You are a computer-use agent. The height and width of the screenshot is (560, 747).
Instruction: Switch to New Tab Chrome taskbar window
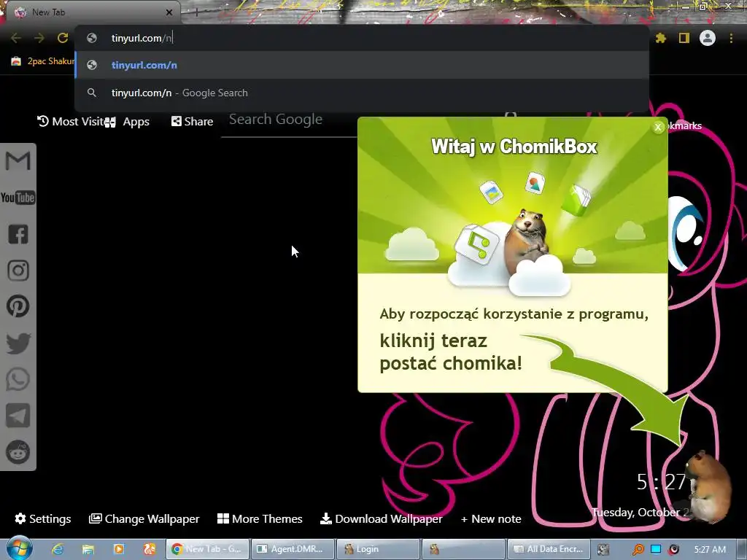pos(207,549)
